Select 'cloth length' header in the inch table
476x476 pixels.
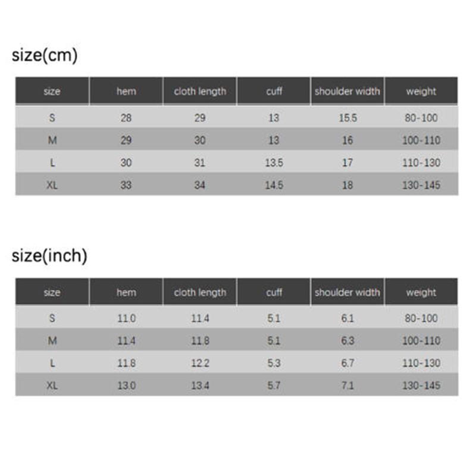click(200, 293)
